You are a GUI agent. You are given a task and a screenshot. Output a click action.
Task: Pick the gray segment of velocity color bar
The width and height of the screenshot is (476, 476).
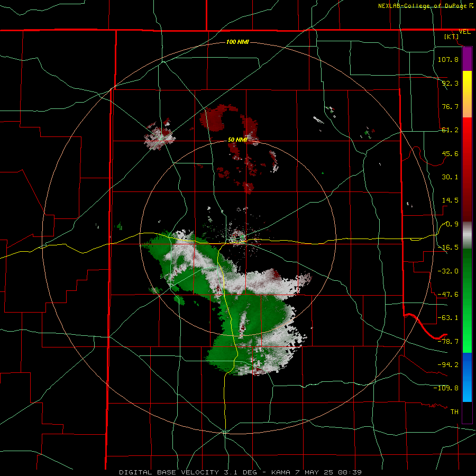467,235
